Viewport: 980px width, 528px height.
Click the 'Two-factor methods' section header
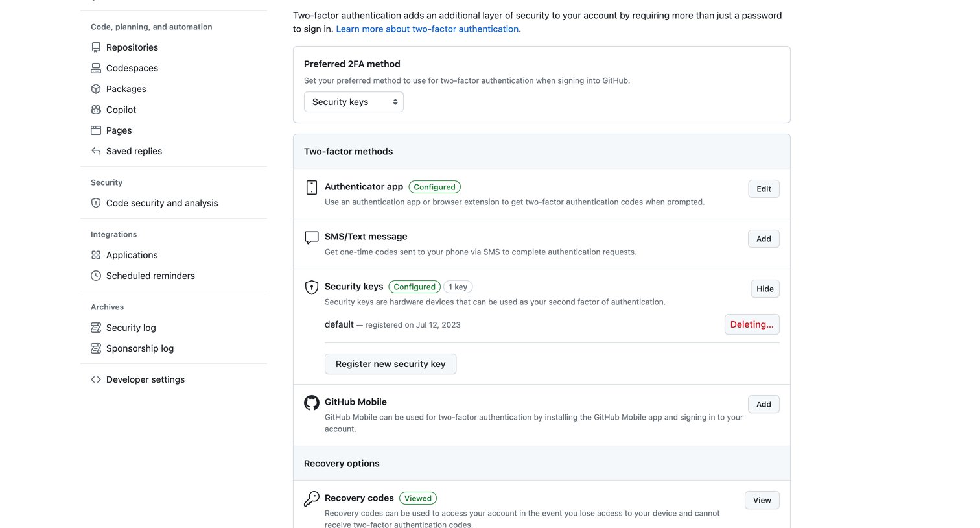[348, 151]
